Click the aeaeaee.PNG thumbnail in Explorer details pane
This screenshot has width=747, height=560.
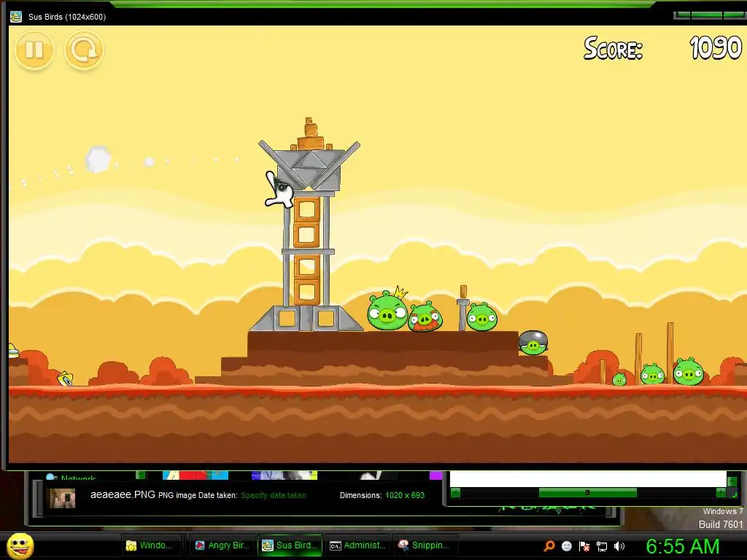(63, 498)
